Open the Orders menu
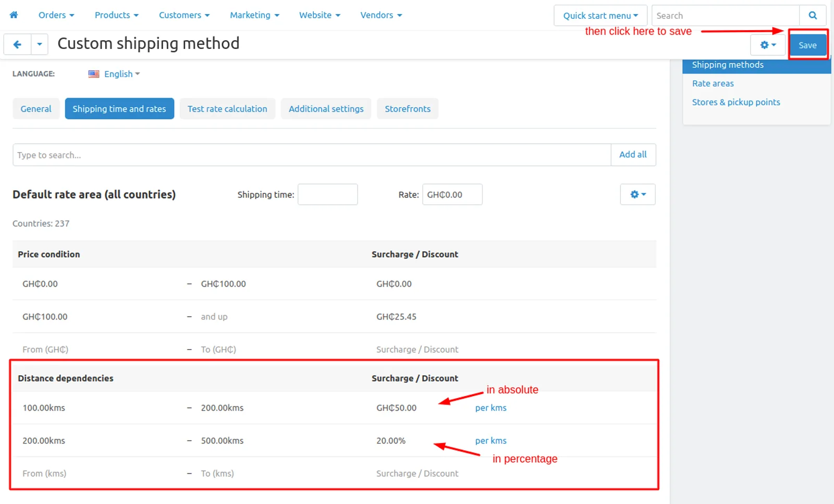 tap(56, 15)
